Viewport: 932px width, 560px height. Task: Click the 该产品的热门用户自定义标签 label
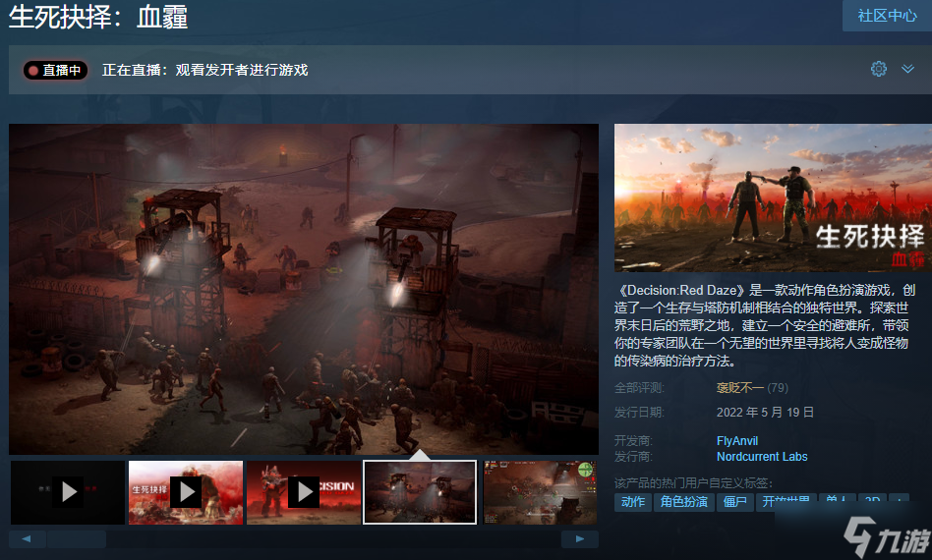(694, 482)
